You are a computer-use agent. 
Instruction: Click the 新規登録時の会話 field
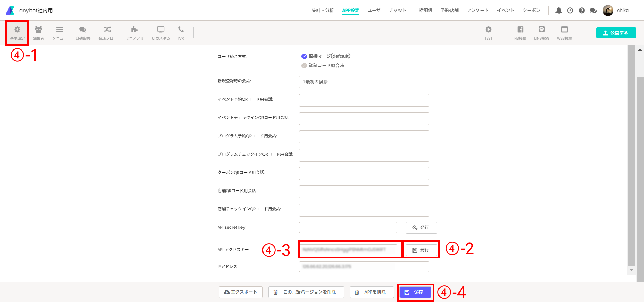[x=364, y=82]
